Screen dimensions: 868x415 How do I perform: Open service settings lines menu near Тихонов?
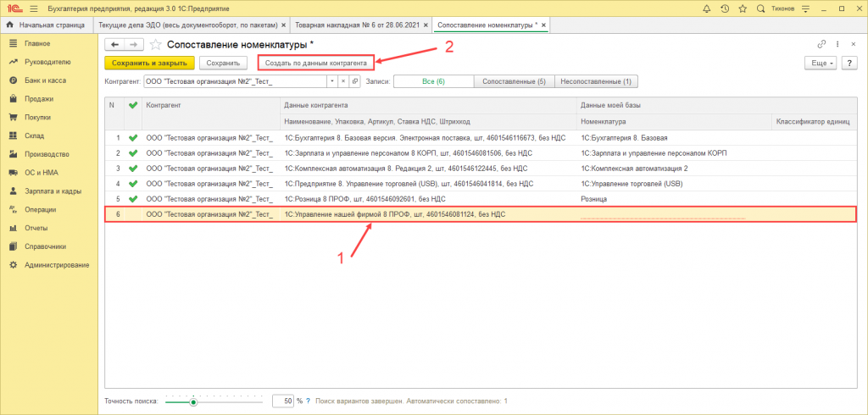pyautogui.click(x=805, y=8)
